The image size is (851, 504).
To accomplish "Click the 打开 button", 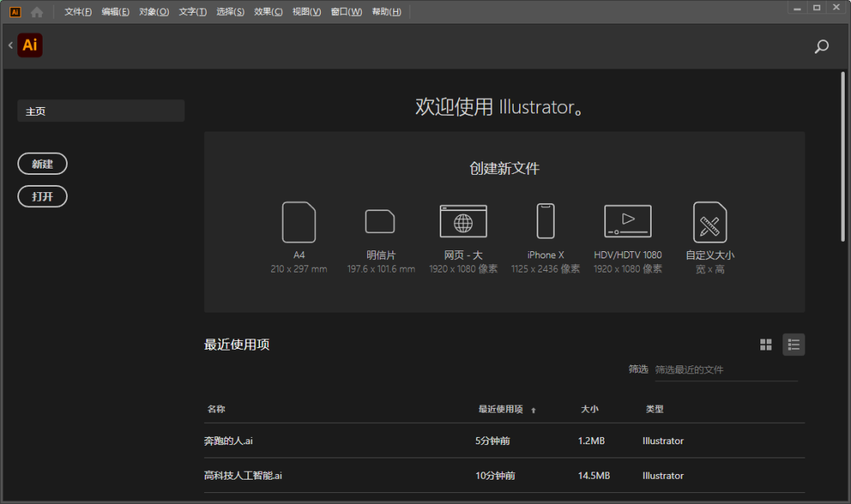I will [x=43, y=196].
